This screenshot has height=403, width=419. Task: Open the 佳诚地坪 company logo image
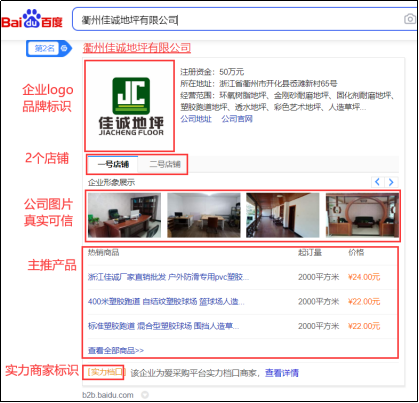click(130, 106)
